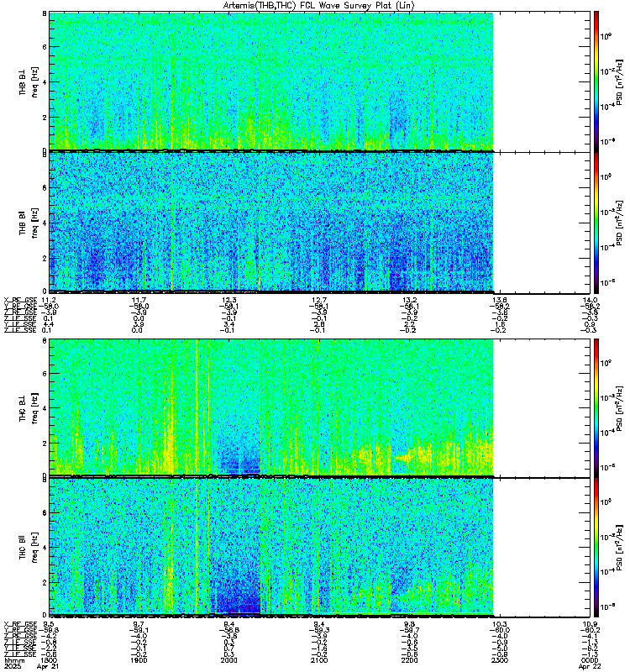Click the THB X_RE_GSE value 11.7

[x=139, y=300]
